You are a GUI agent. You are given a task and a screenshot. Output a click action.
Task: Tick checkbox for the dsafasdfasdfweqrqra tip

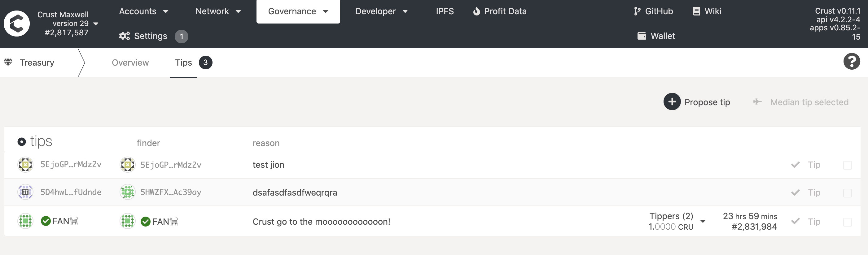click(x=847, y=193)
